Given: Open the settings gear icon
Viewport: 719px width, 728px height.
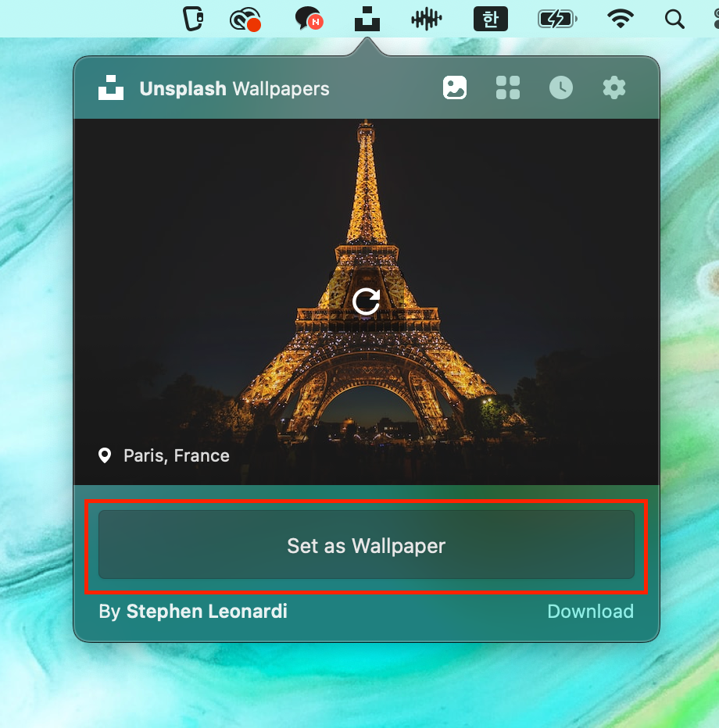Looking at the screenshot, I should pyautogui.click(x=614, y=87).
